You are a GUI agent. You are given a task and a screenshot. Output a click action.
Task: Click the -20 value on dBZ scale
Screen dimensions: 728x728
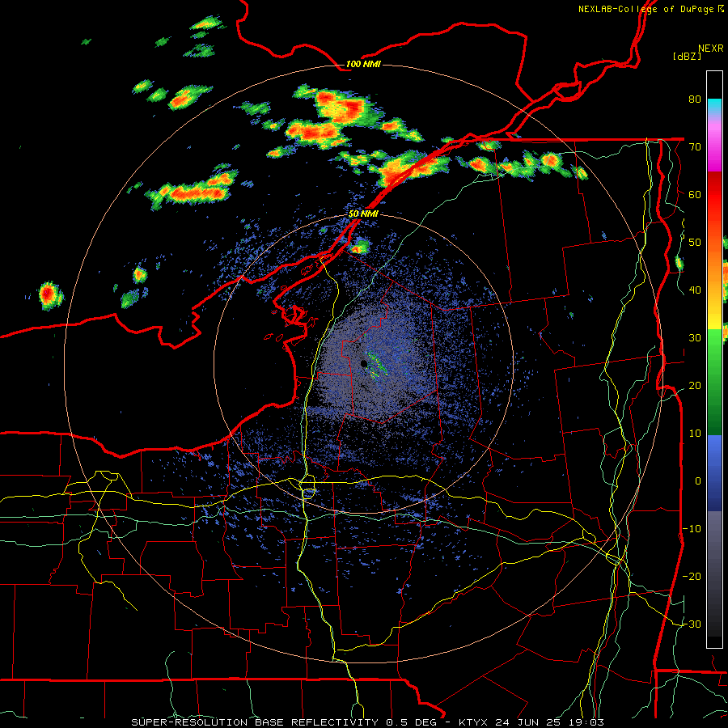(692, 577)
